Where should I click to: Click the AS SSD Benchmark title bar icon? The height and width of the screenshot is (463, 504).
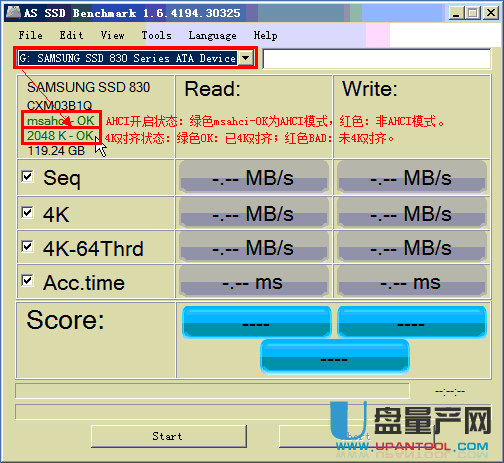(x=13, y=13)
